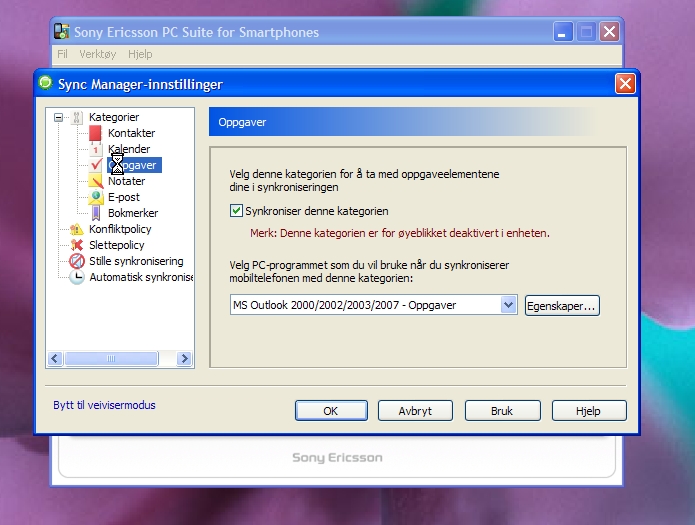Click the Hjelp button in dialog
This screenshot has width=695, height=525.
tap(589, 411)
